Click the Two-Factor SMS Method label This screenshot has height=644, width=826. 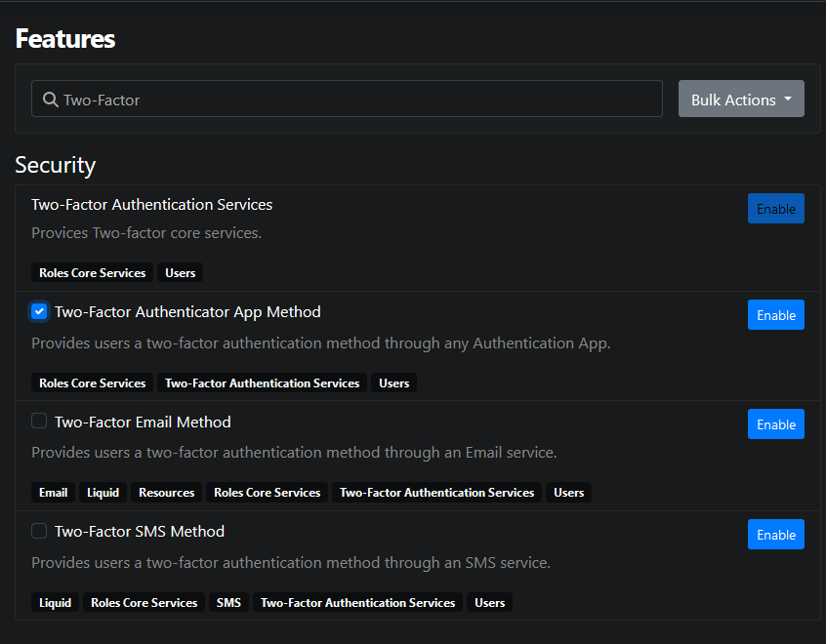140,532
